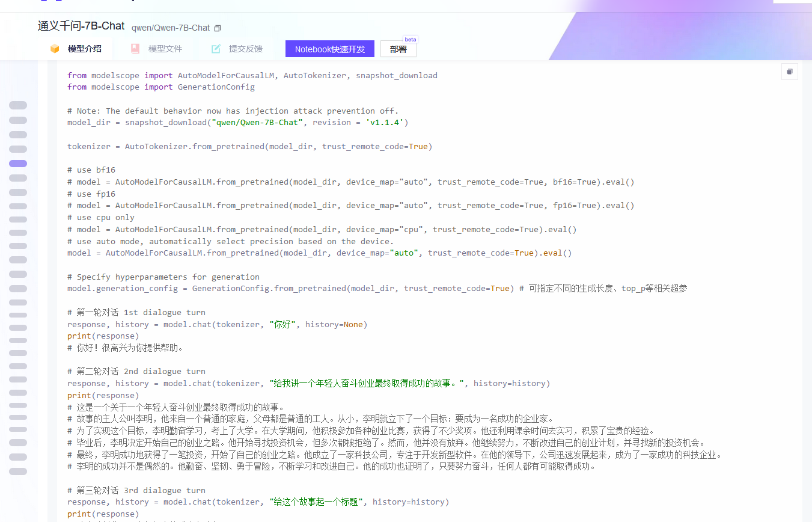Click the "# use fp16" comment

(x=91, y=194)
